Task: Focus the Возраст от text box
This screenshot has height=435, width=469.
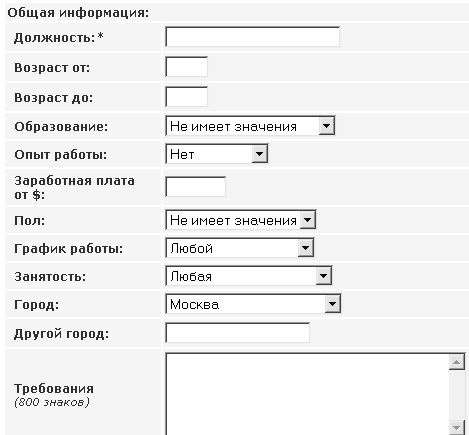Action: point(187,67)
